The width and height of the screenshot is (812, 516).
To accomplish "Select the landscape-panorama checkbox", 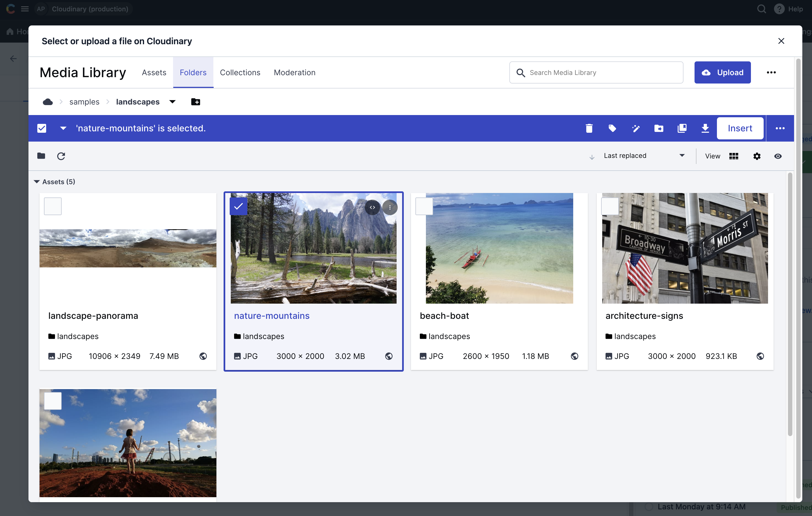I will (x=53, y=206).
